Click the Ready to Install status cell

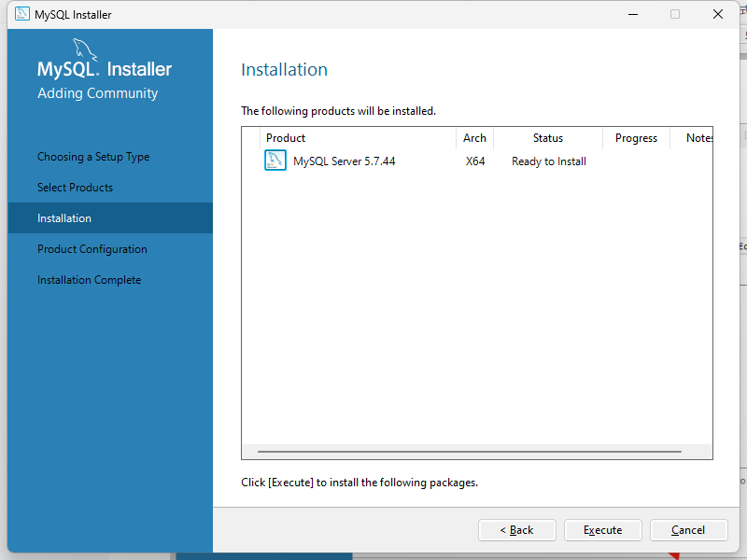549,161
